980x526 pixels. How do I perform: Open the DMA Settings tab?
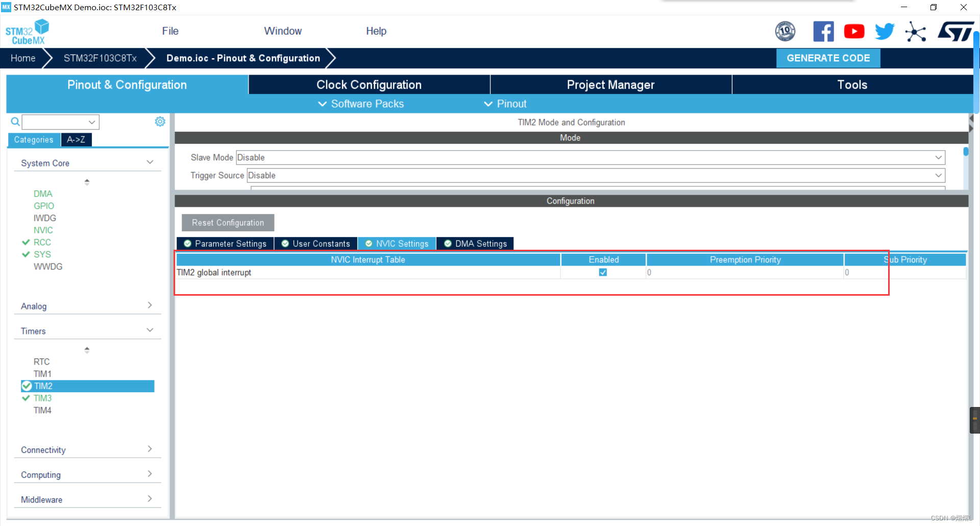[x=475, y=244]
